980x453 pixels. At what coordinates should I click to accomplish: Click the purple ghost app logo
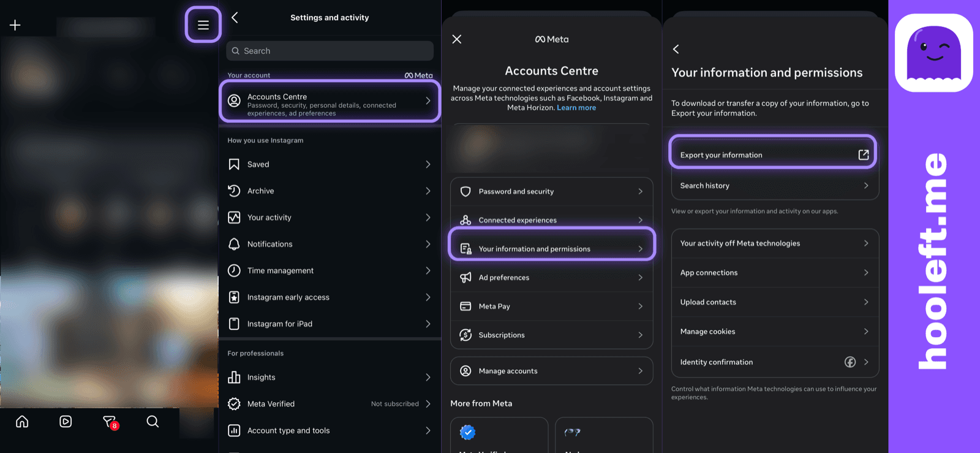coord(934,53)
